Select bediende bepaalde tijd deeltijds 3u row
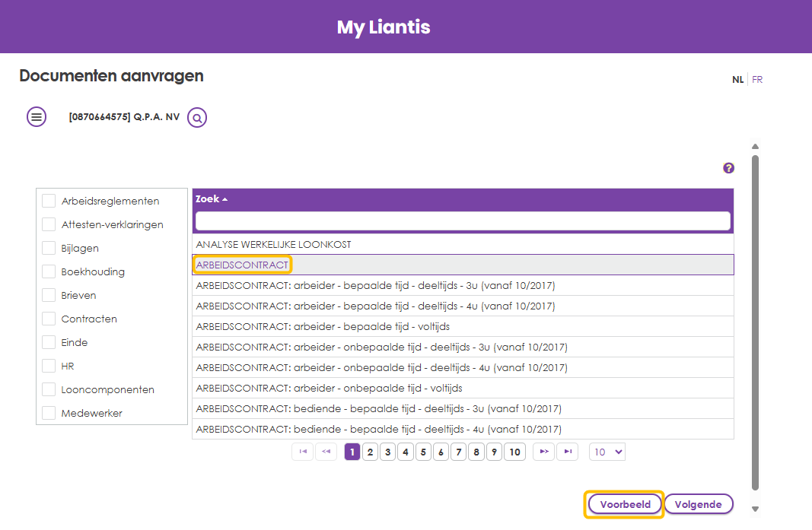Viewport: 812px width, 530px height. tap(463, 408)
